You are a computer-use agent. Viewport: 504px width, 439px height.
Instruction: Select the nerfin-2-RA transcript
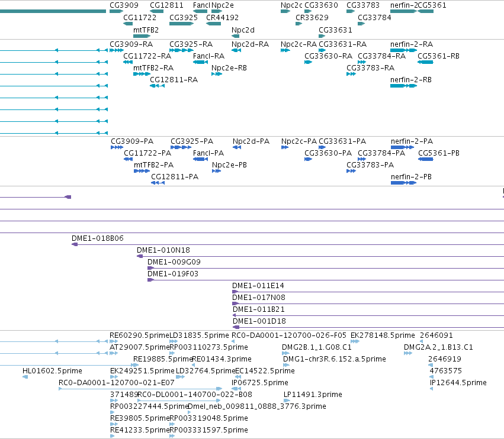click(404, 50)
